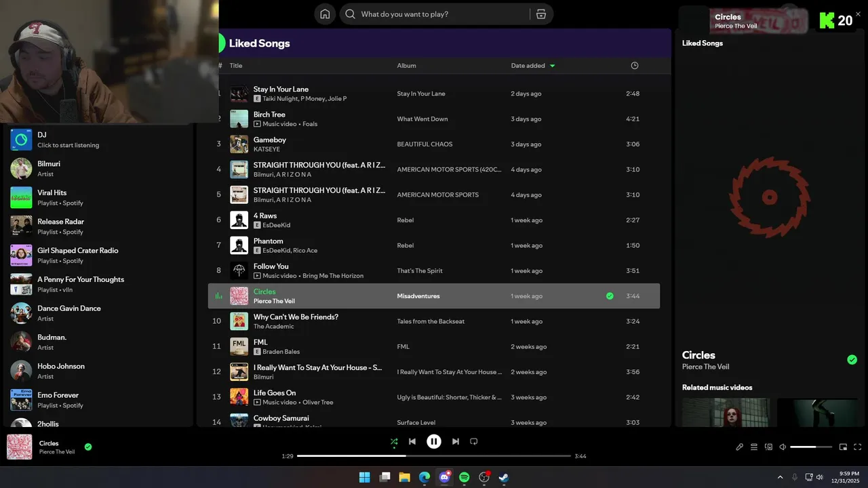Toggle the liked checkmark in right panel
868x488 pixels.
852,360
